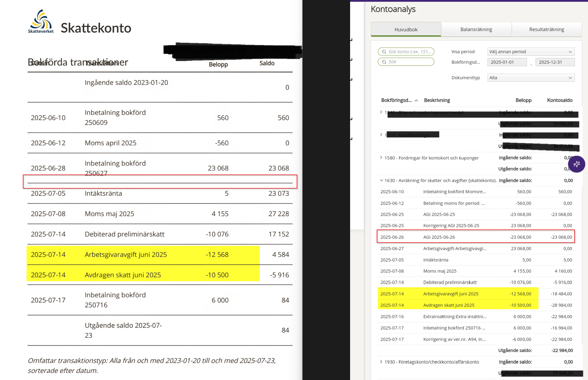Click the Belopp column header in Kontoanalys
The width and height of the screenshot is (588, 380).
pyautogui.click(x=523, y=100)
